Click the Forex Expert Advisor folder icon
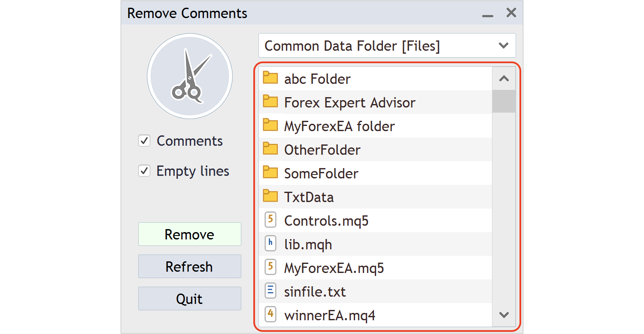The image size is (644, 334). 270,101
